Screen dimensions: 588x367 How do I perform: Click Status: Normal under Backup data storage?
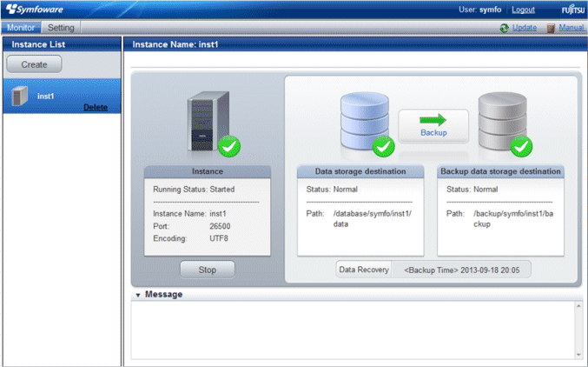click(x=472, y=190)
